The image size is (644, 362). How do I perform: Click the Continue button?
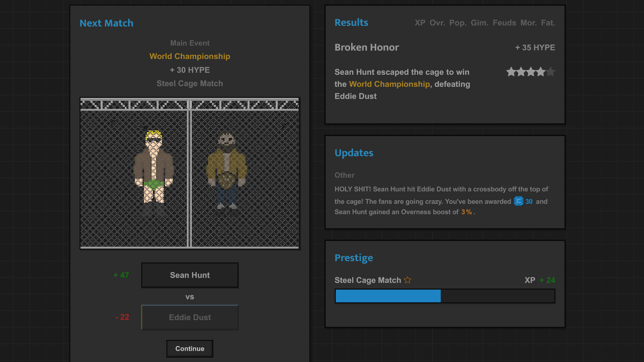click(x=190, y=348)
